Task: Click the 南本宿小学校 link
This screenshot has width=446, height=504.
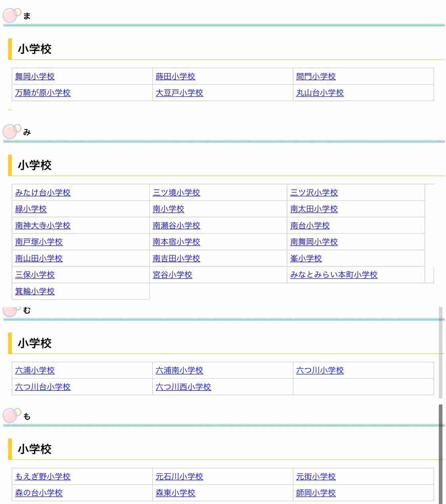Action: 176,242
